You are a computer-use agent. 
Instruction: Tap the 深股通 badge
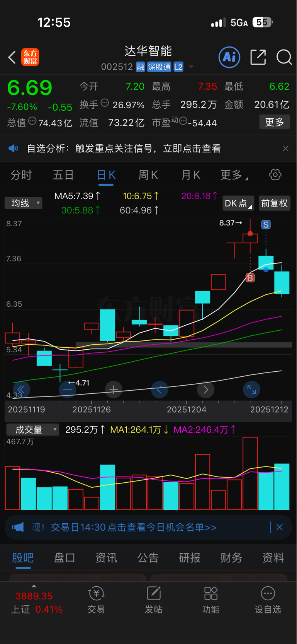pyautogui.click(x=159, y=67)
